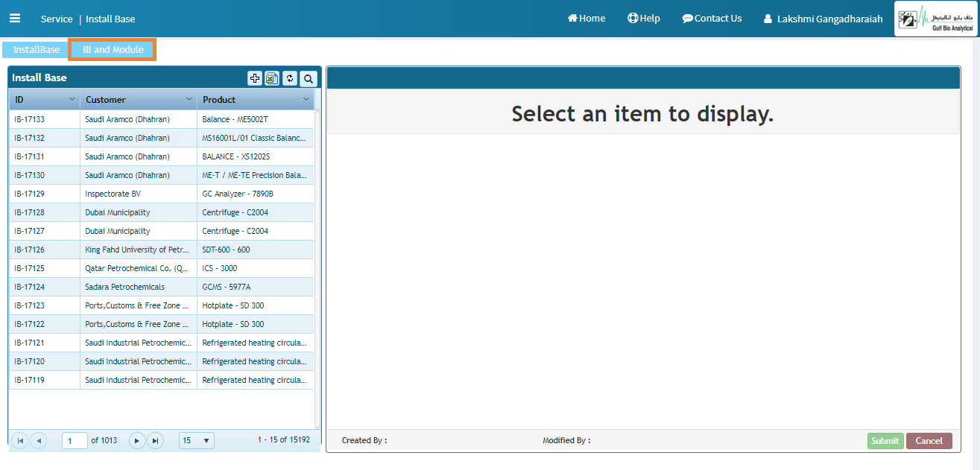Click King Fahd University customer cell
Screen dimensions: 980x470
(x=139, y=250)
